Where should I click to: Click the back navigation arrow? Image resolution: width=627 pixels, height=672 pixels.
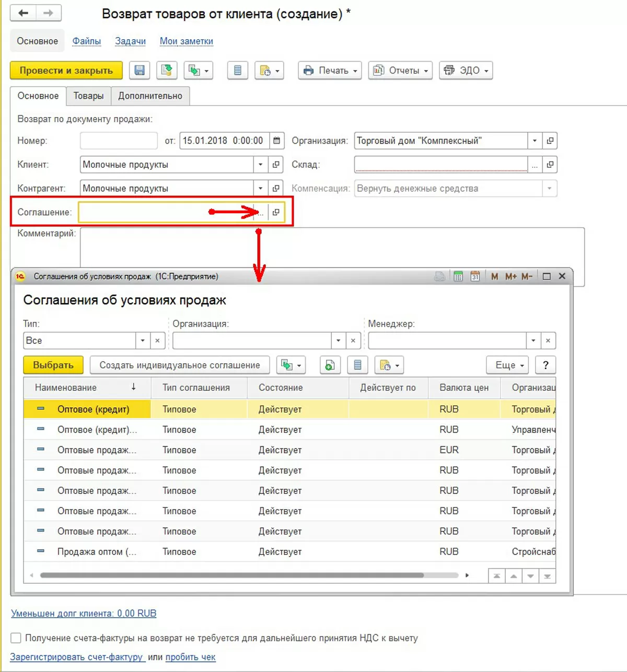(x=23, y=13)
